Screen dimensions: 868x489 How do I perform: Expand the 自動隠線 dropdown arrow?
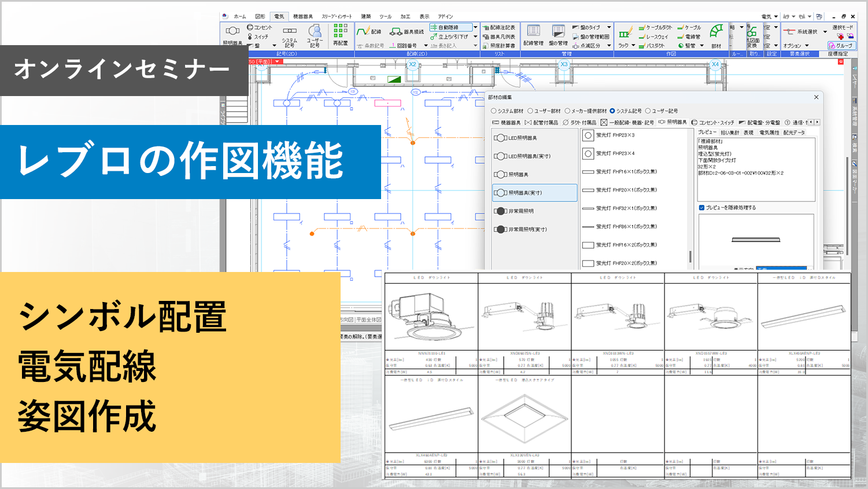475,27
